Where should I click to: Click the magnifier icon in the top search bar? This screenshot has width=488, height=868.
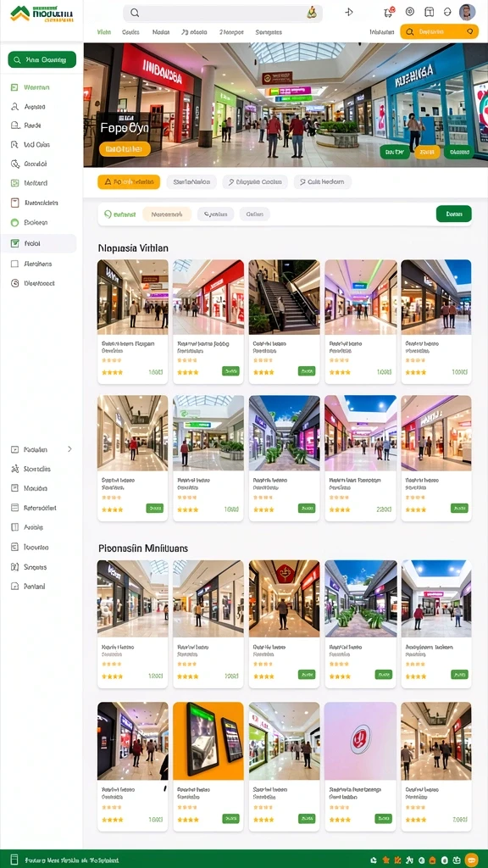[x=135, y=13]
